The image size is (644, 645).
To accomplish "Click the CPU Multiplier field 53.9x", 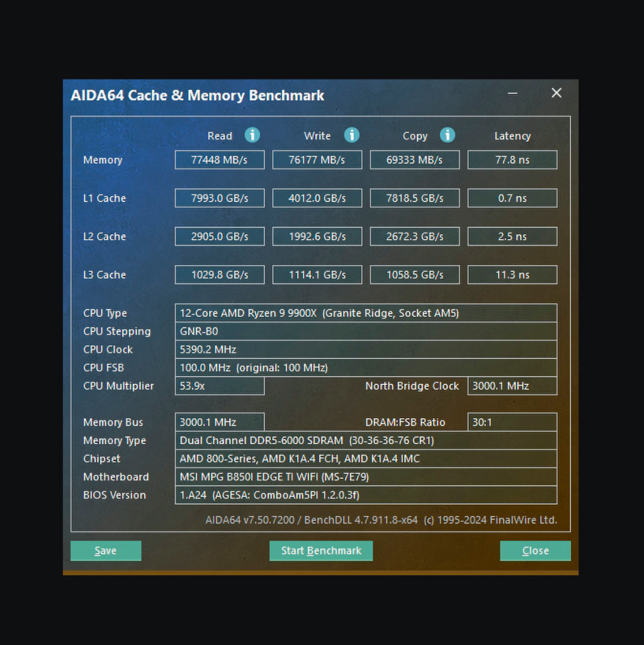I will click(x=220, y=386).
